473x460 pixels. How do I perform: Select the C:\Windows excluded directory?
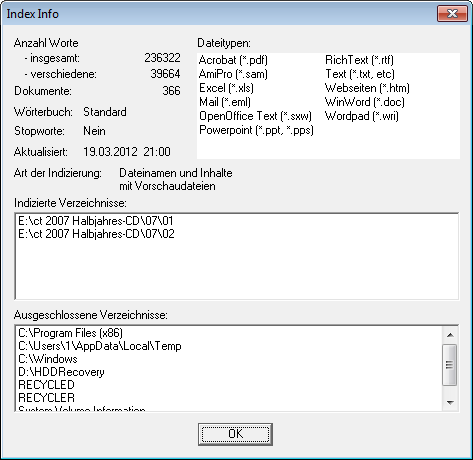pyautogui.click(x=48, y=359)
